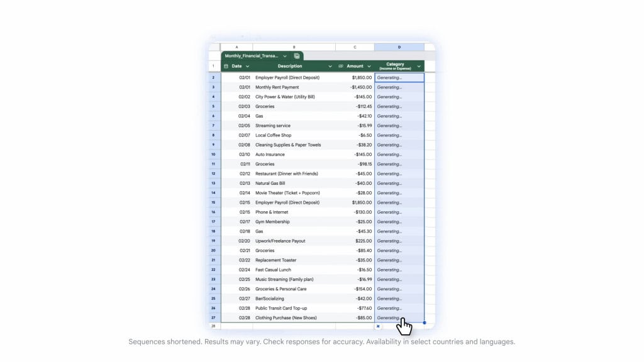Click the blue fill handle at selection corner
Screen dimensions: 644x362
tap(425, 323)
